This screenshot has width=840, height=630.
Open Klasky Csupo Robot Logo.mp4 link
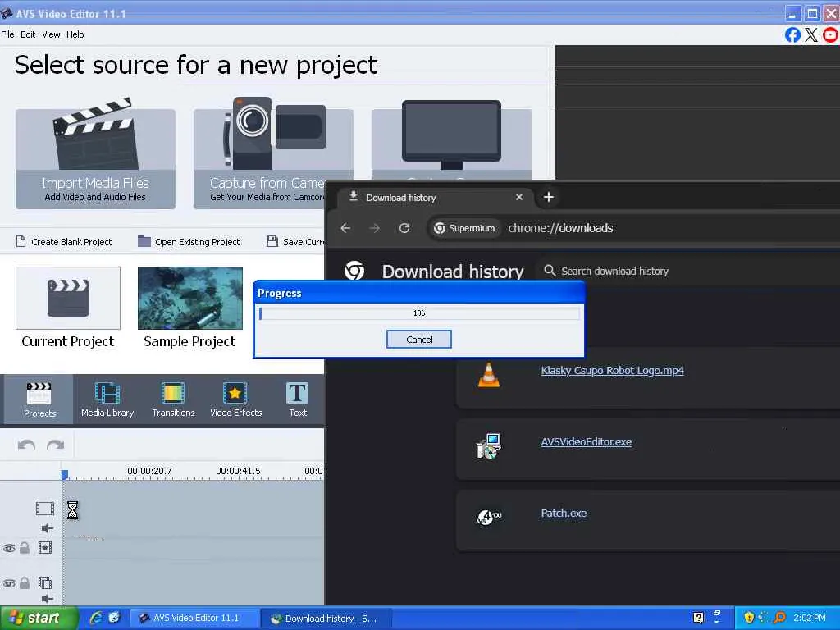tap(612, 370)
